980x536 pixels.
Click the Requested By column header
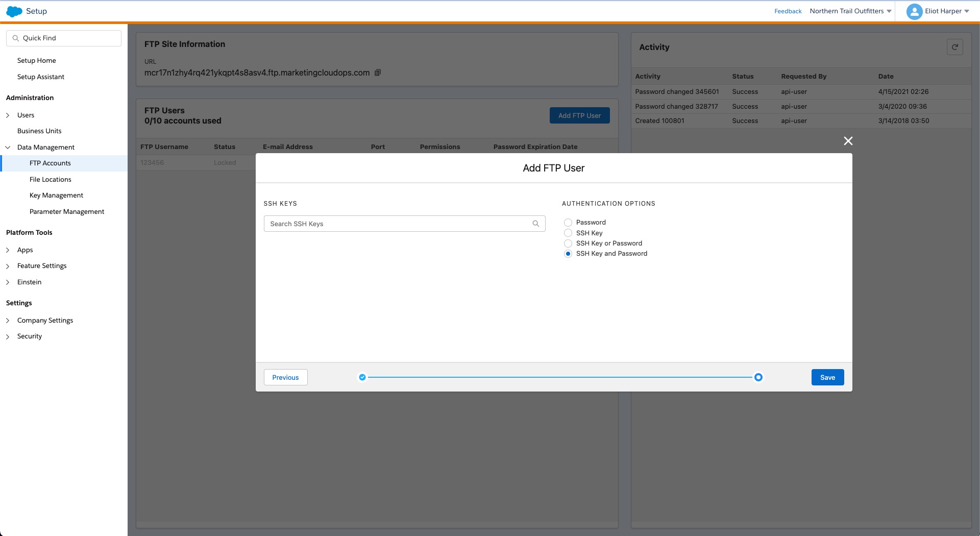(803, 77)
